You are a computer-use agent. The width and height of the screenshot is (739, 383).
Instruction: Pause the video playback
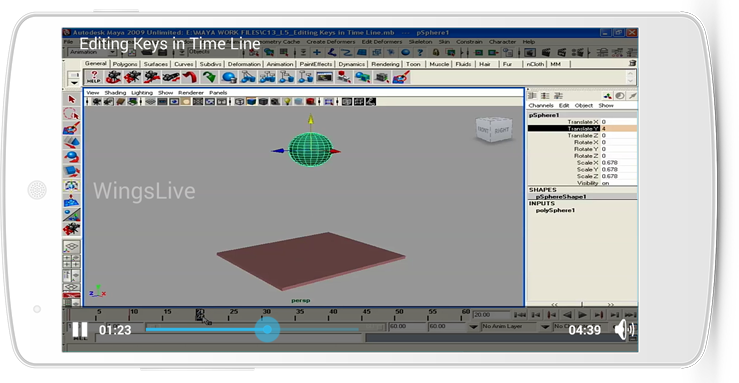pyautogui.click(x=80, y=330)
